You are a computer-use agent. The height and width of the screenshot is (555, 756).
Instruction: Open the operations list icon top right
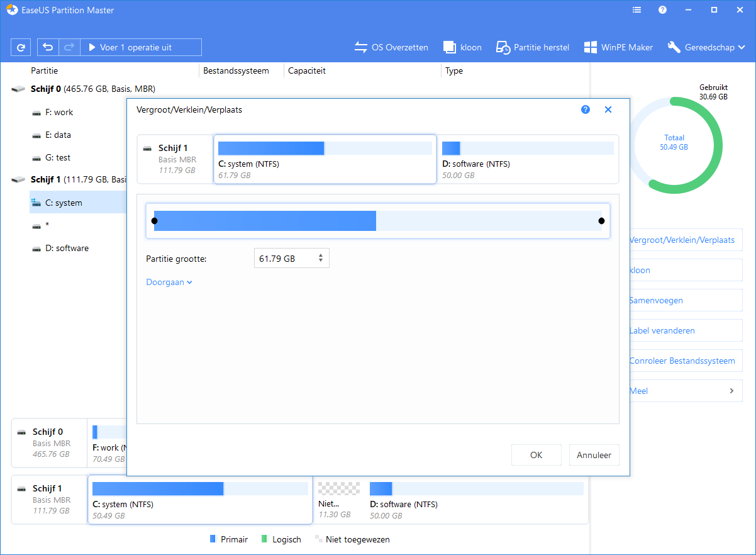coord(636,9)
